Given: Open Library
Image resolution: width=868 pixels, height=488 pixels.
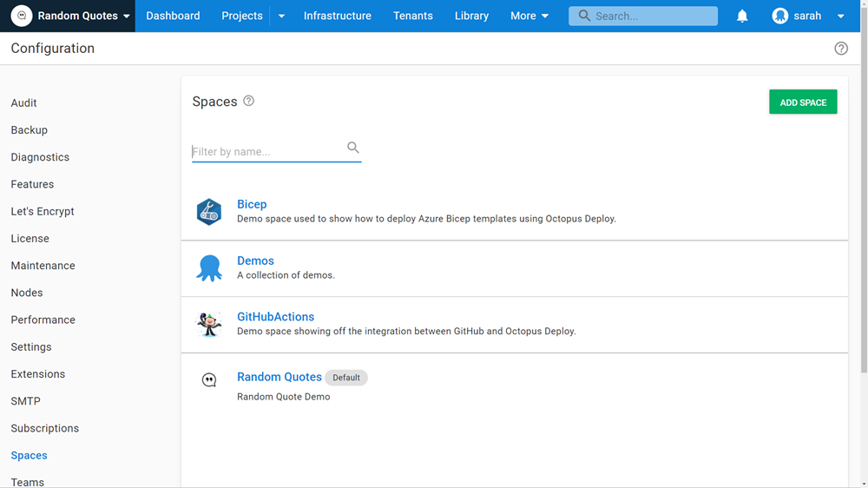Looking at the screenshot, I should pos(471,16).
